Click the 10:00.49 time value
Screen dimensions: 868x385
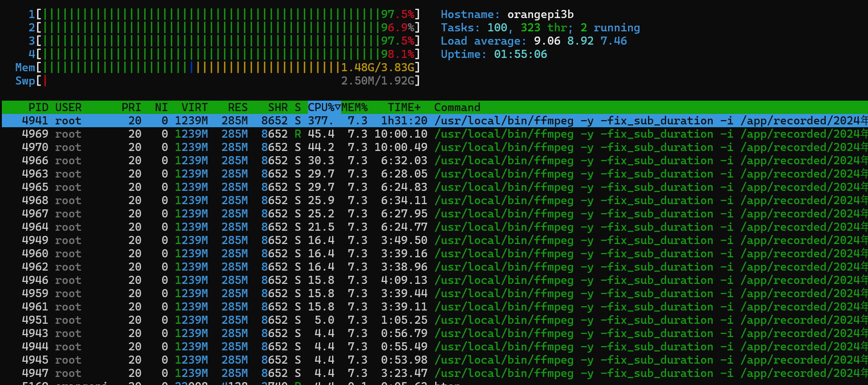pyautogui.click(x=401, y=147)
